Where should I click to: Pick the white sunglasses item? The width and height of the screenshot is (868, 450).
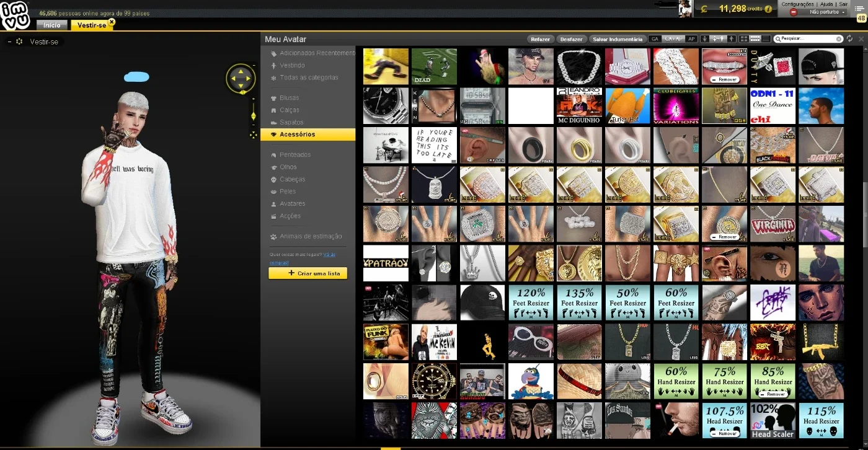531,342
